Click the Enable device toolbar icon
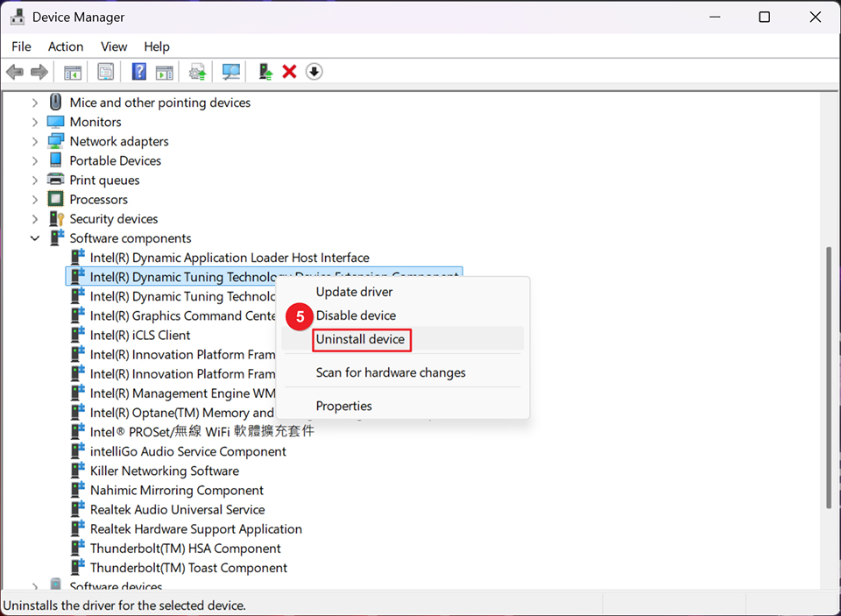Viewport: 841px width, 616px height. point(265,71)
